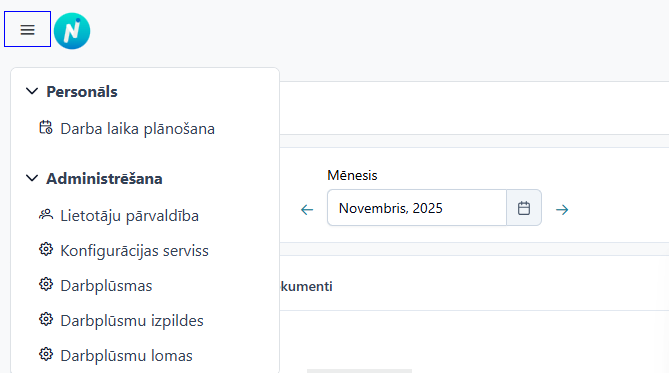Click the Novembris, 2025 month field
669x373 pixels.
pyautogui.click(x=417, y=208)
